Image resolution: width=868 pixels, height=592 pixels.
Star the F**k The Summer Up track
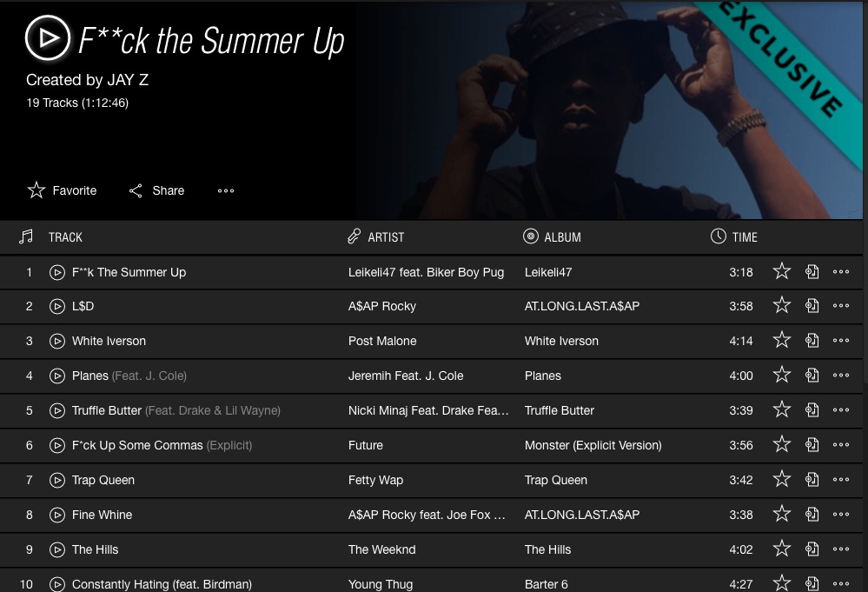pos(782,272)
